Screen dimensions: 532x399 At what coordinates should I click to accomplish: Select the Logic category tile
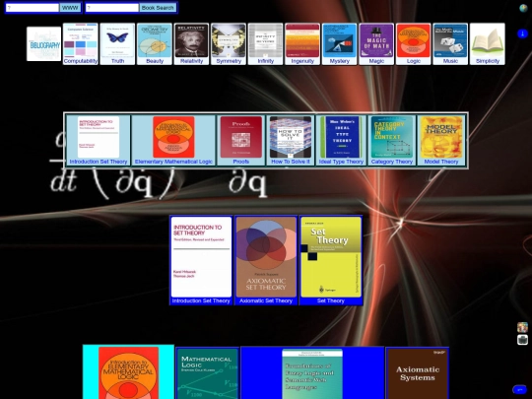tap(413, 43)
